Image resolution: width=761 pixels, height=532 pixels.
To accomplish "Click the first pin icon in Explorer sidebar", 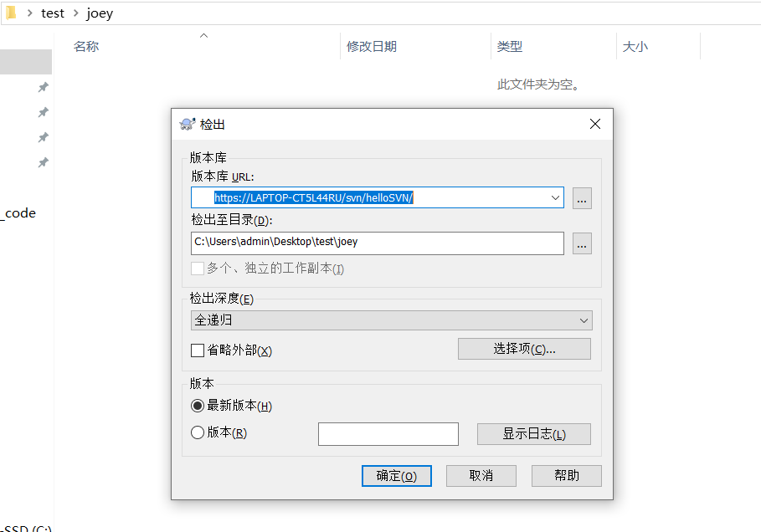I will click(x=44, y=87).
